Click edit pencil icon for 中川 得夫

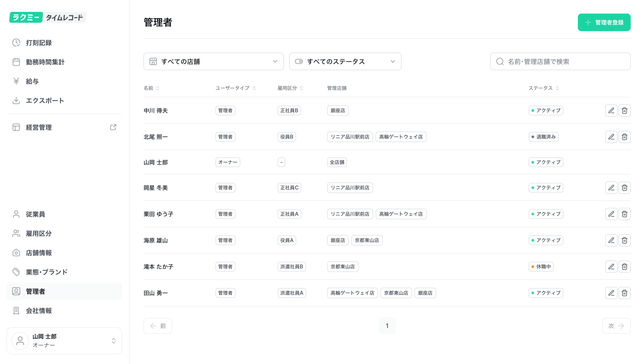[x=611, y=111]
